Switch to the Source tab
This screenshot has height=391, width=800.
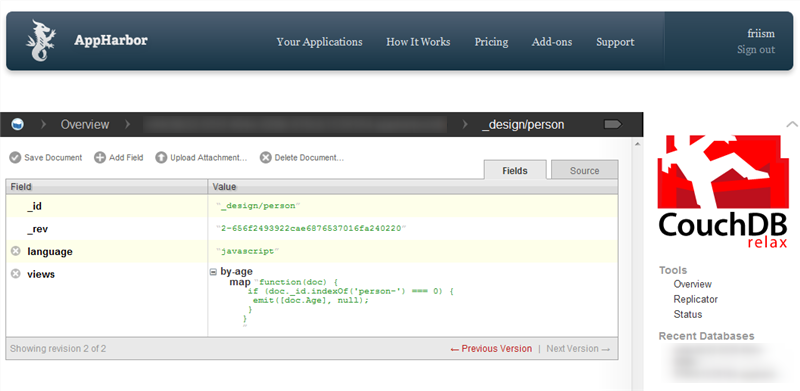pos(584,170)
